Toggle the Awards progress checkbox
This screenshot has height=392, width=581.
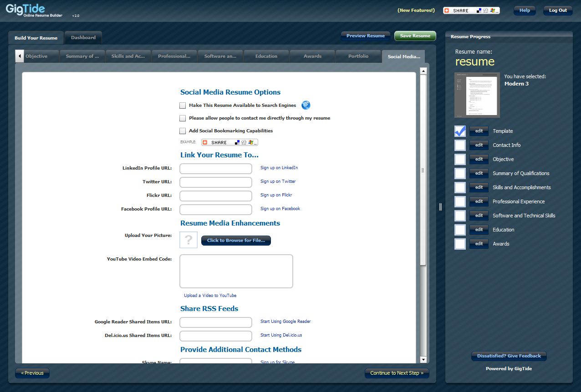[x=460, y=244]
